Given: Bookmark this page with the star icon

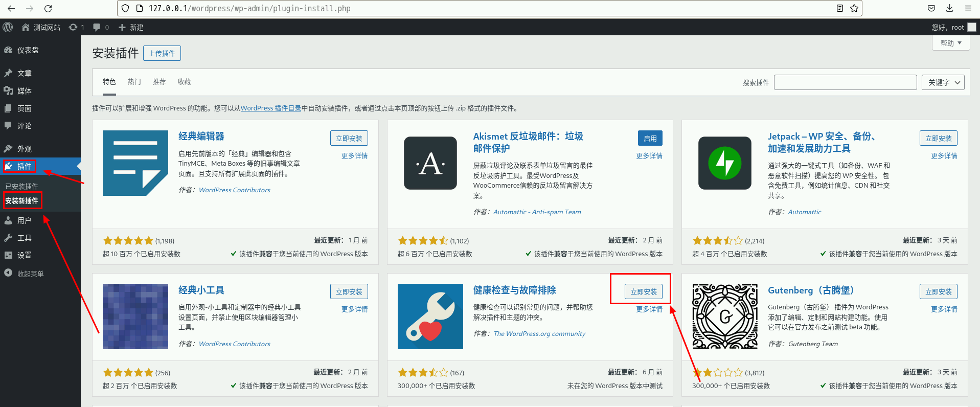Looking at the screenshot, I should [x=854, y=8].
